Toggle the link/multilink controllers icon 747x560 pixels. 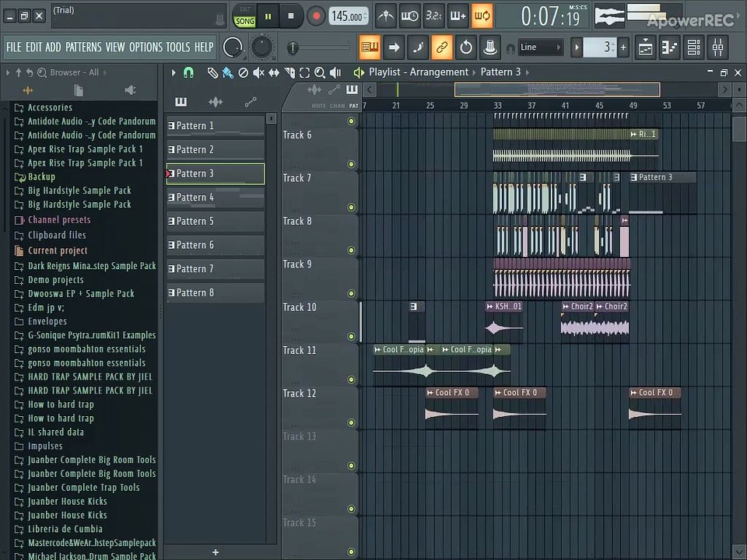pos(442,47)
